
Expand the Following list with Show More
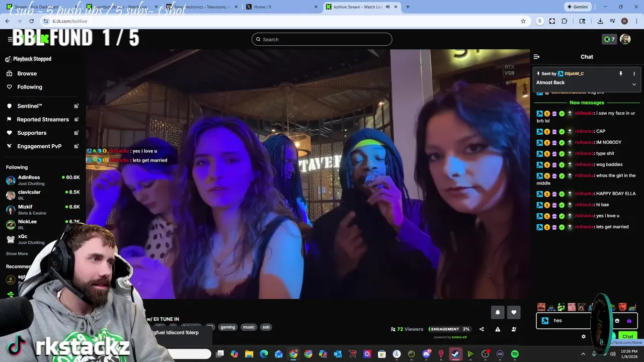click(x=17, y=254)
